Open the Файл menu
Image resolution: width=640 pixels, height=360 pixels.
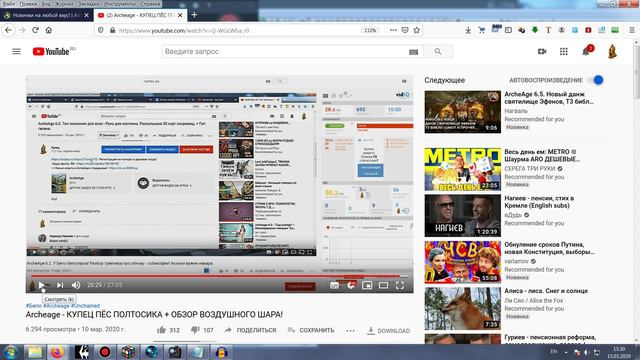(x=9, y=4)
